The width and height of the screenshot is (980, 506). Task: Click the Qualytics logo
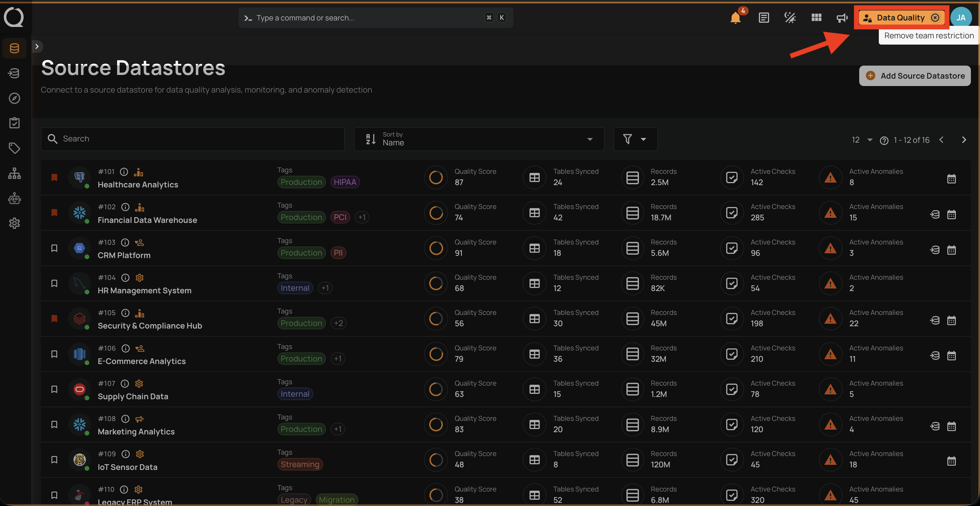point(14,17)
